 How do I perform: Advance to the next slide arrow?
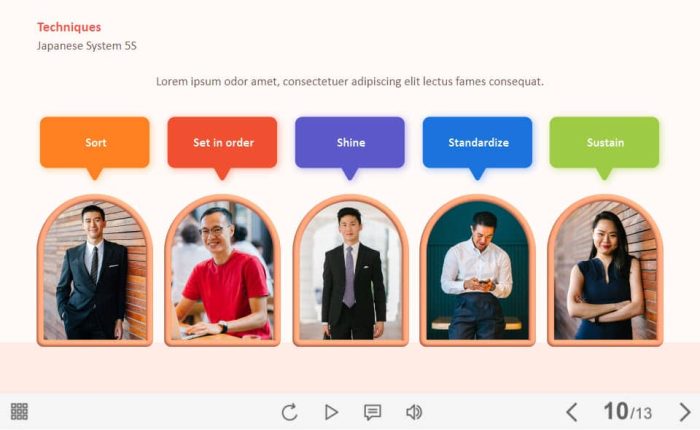tap(685, 412)
